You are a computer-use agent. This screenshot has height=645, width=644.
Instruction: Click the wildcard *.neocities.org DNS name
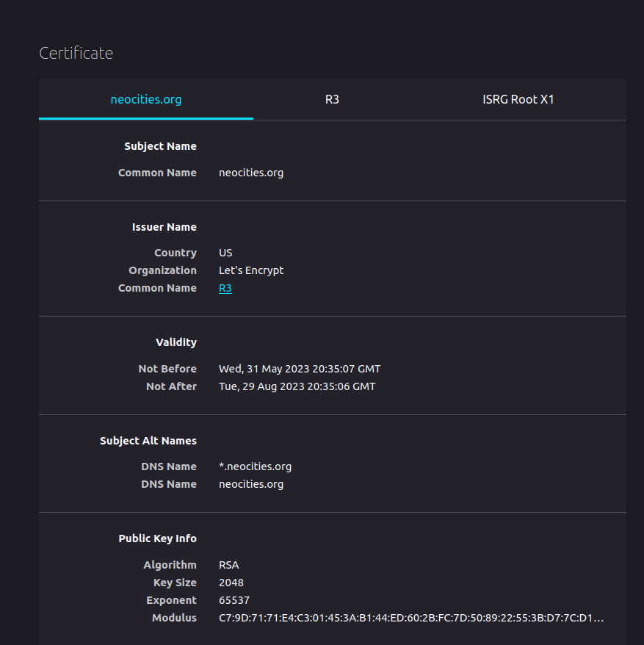(x=255, y=466)
